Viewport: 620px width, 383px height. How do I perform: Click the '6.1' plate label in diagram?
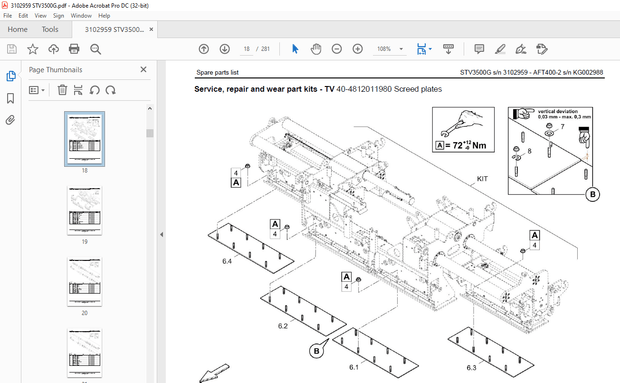click(x=354, y=367)
